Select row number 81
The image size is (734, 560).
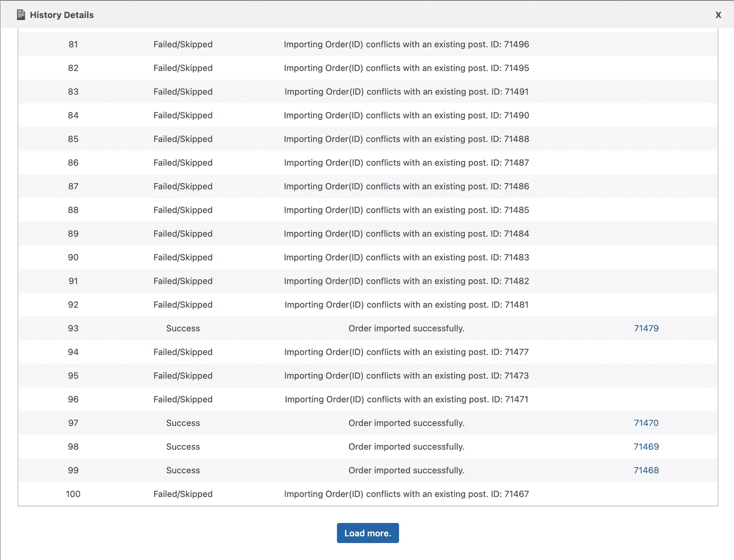click(73, 44)
